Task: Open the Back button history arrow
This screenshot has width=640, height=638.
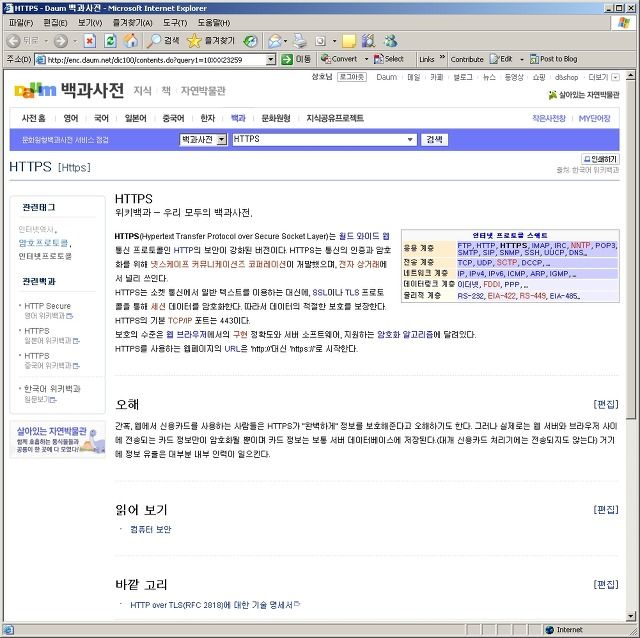Action: (x=46, y=41)
